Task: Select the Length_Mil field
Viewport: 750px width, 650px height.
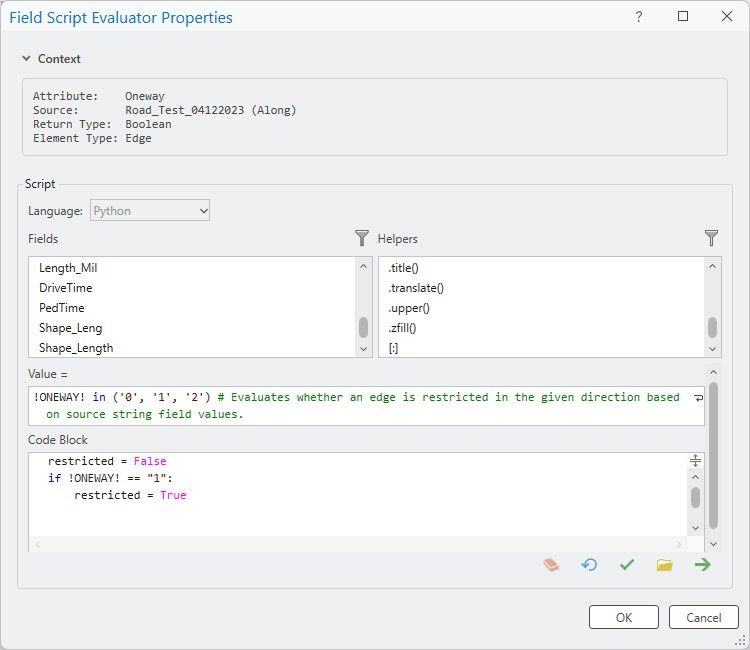Action: (68, 268)
